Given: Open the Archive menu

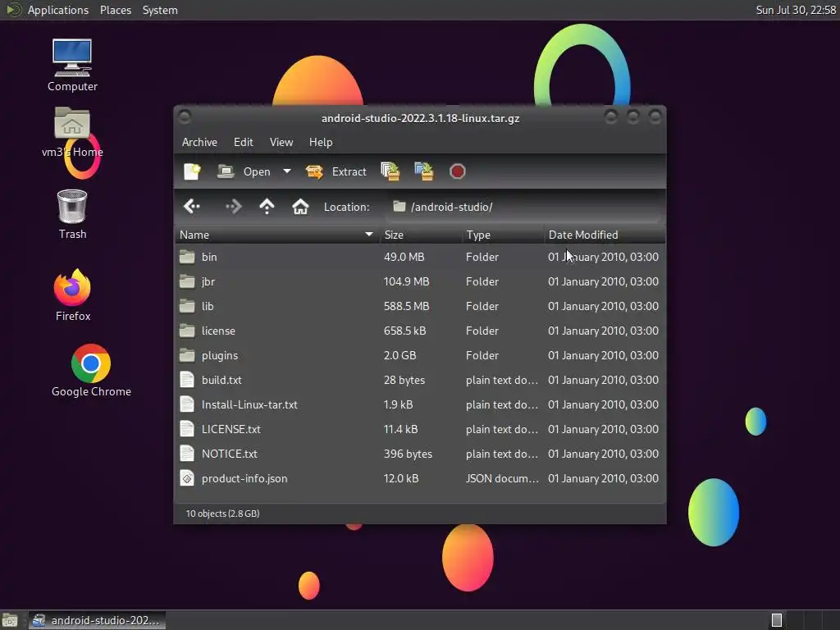Looking at the screenshot, I should 199,142.
